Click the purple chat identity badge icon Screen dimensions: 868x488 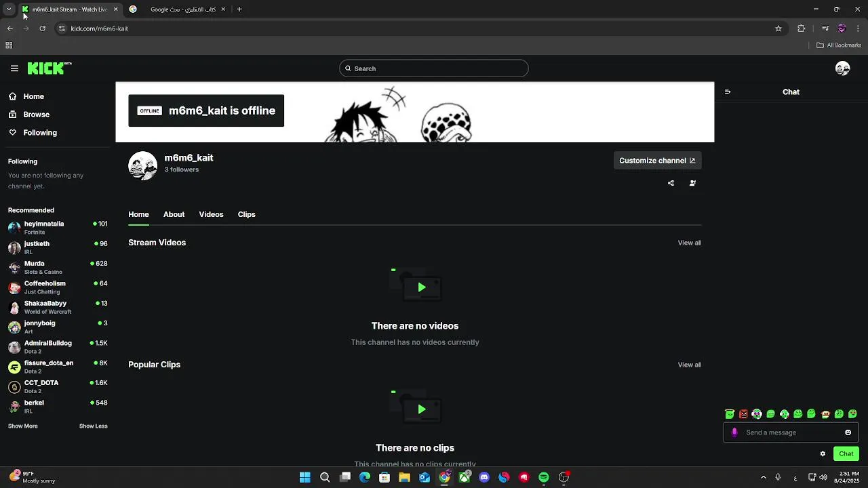[734, 432]
